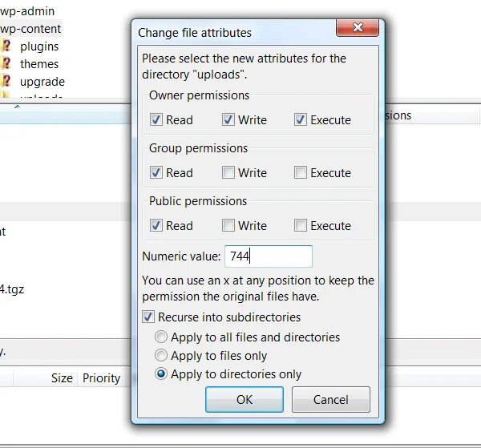Toggle Recurse into subdirectories checkbox
The height and width of the screenshot is (448, 481).
[148, 317]
